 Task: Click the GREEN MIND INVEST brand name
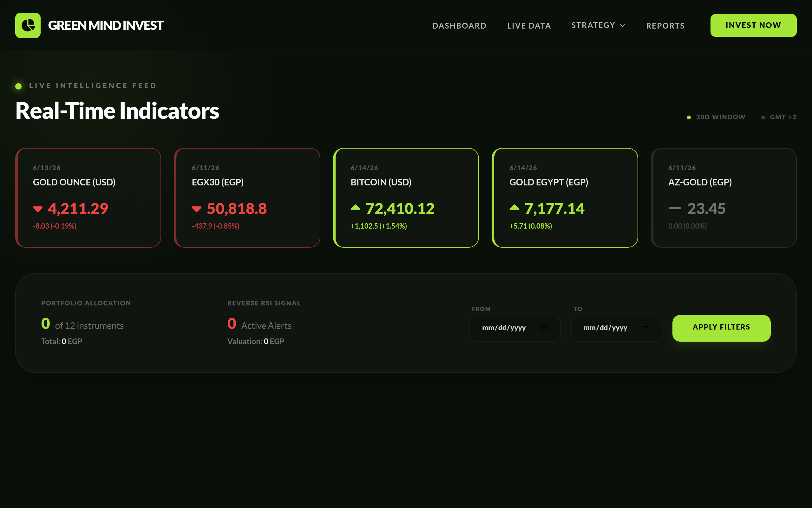point(106,25)
